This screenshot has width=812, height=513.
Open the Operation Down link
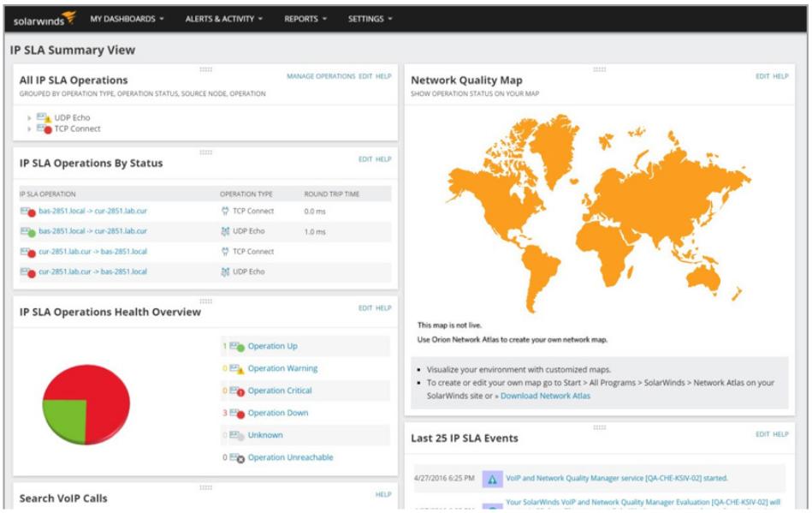[x=278, y=413]
